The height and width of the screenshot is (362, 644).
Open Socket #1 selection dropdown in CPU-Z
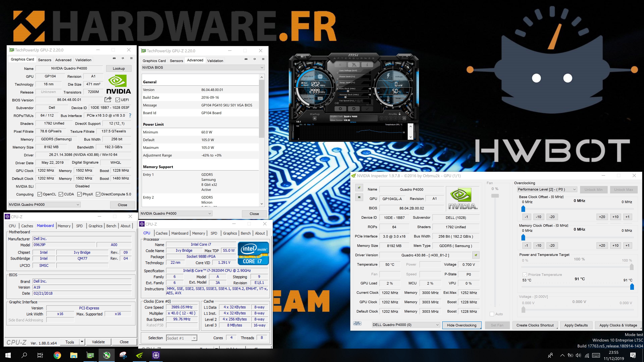pos(182,338)
